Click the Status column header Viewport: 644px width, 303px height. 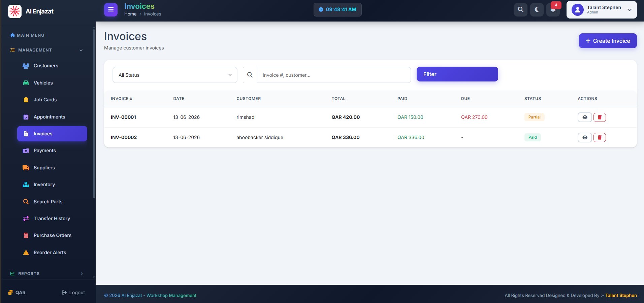click(533, 99)
